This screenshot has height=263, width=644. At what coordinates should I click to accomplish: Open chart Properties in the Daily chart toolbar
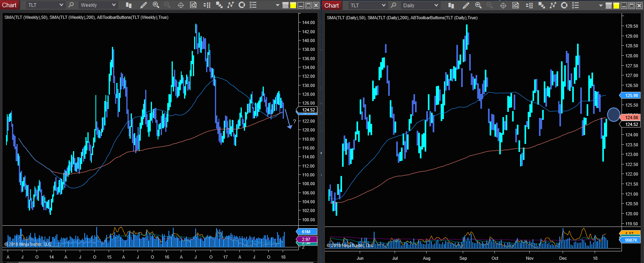(575, 5)
